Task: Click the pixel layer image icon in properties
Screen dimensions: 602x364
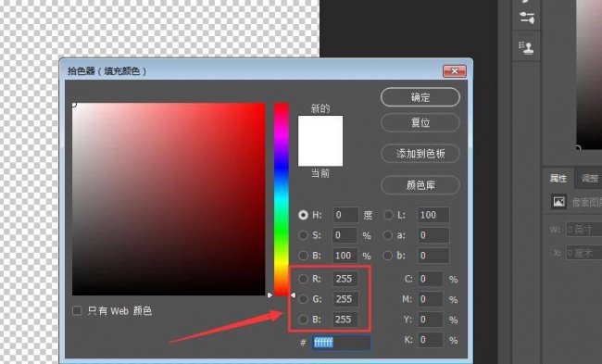Action: [558, 202]
